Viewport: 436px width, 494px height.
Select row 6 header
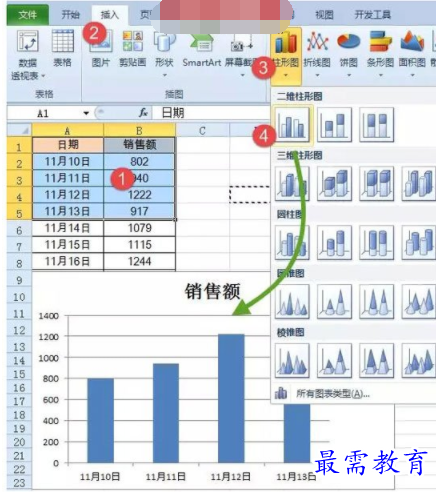coord(19,230)
